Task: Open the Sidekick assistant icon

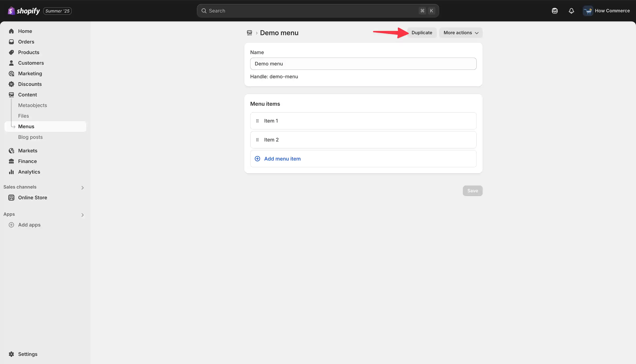Action: pyautogui.click(x=555, y=11)
